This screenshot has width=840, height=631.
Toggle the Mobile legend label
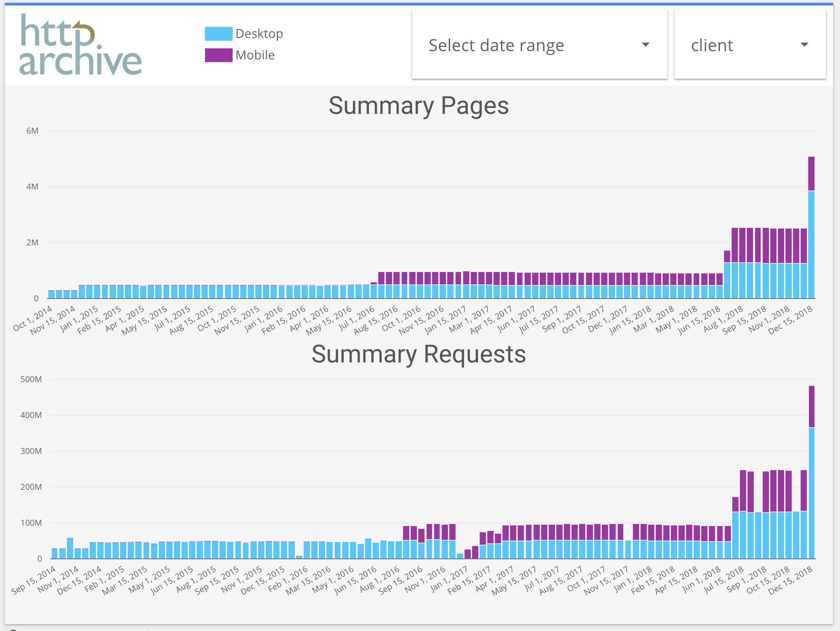coord(255,55)
